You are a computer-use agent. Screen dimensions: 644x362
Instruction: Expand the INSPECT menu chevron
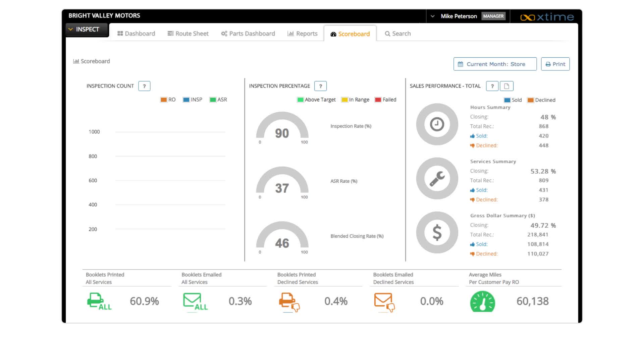[x=70, y=29]
